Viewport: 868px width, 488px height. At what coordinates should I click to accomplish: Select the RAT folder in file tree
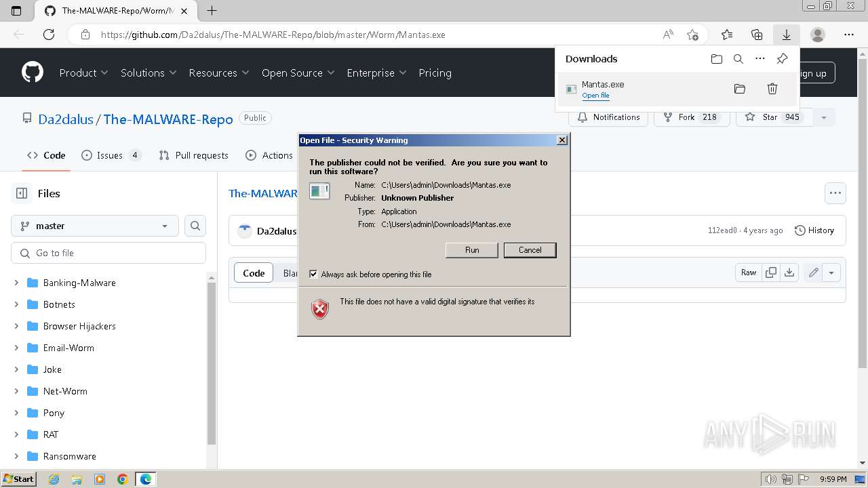(51, 434)
